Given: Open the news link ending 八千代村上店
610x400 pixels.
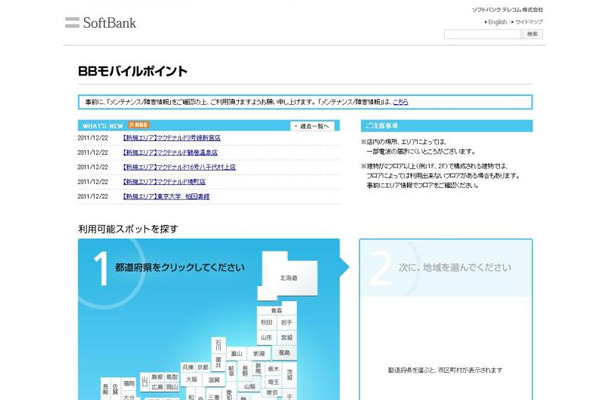Looking at the screenshot, I should coord(179,167).
